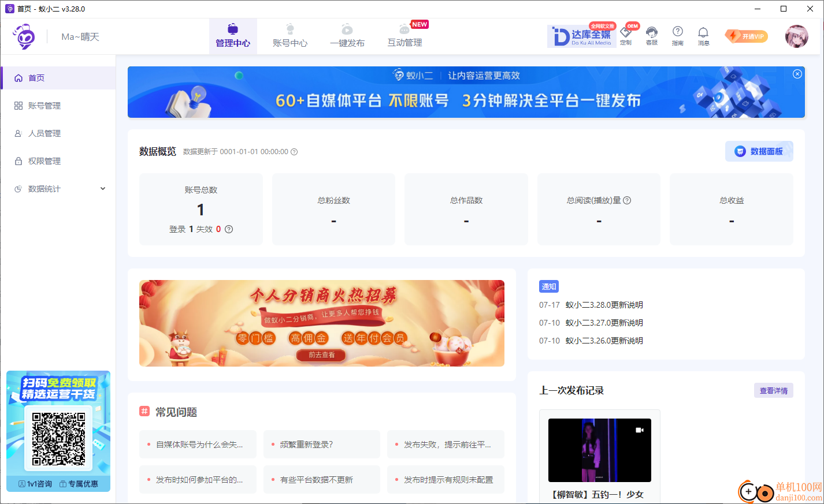This screenshot has height=504, width=824.
Task: Click the 通知 tag
Action: point(549,286)
